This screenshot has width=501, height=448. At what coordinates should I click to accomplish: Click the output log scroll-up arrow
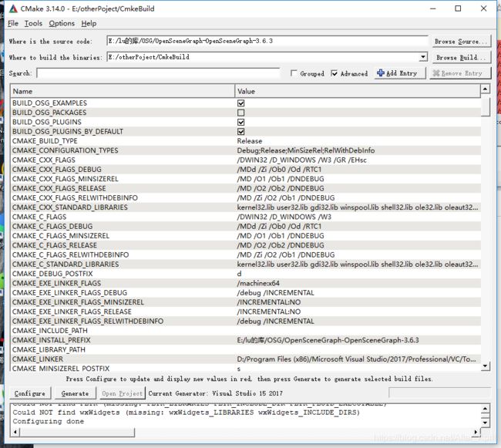pos(485,409)
